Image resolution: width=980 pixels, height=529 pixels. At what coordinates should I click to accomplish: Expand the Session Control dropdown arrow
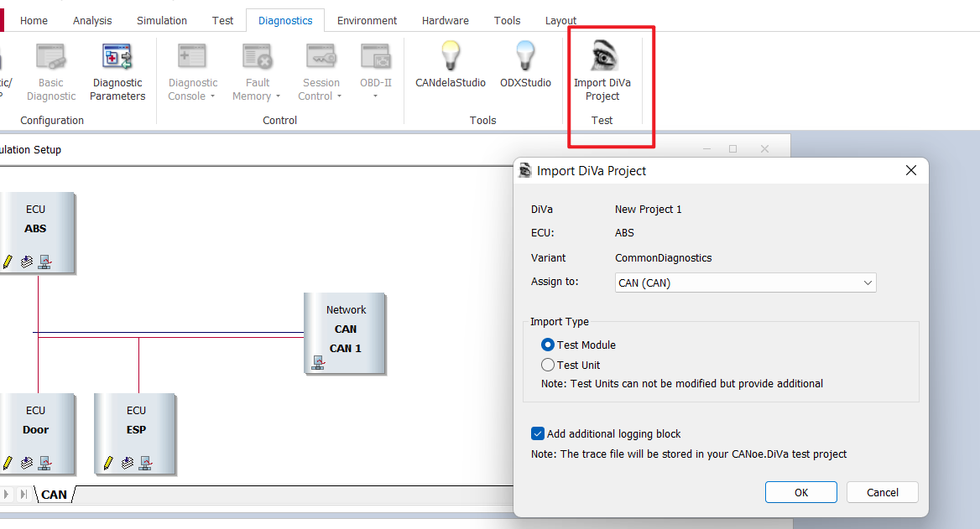[339, 96]
